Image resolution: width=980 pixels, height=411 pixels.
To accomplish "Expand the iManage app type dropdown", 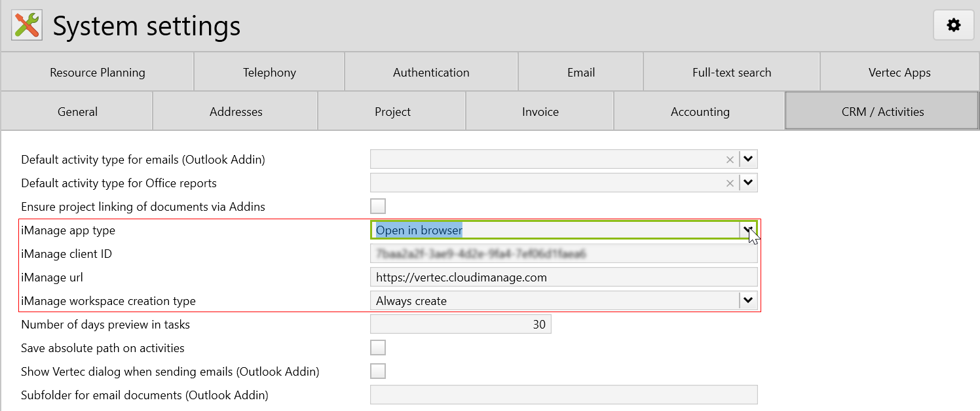I will point(748,230).
